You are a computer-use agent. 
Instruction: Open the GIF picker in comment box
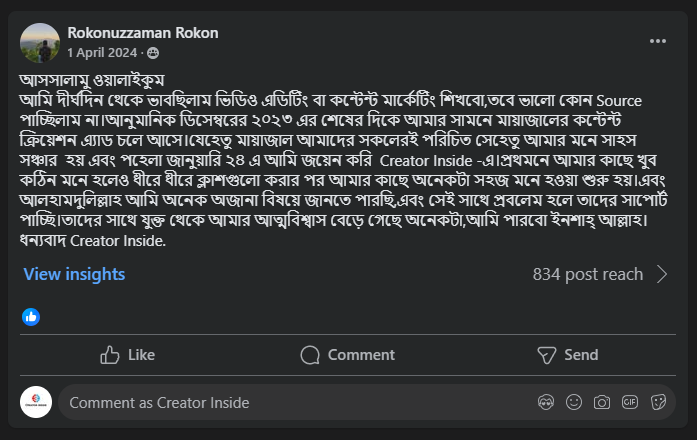click(630, 402)
